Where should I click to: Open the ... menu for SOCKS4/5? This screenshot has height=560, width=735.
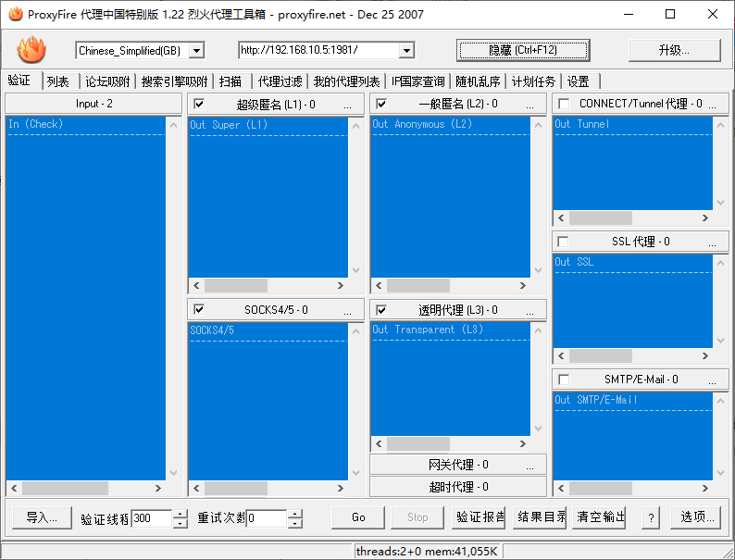(347, 311)
